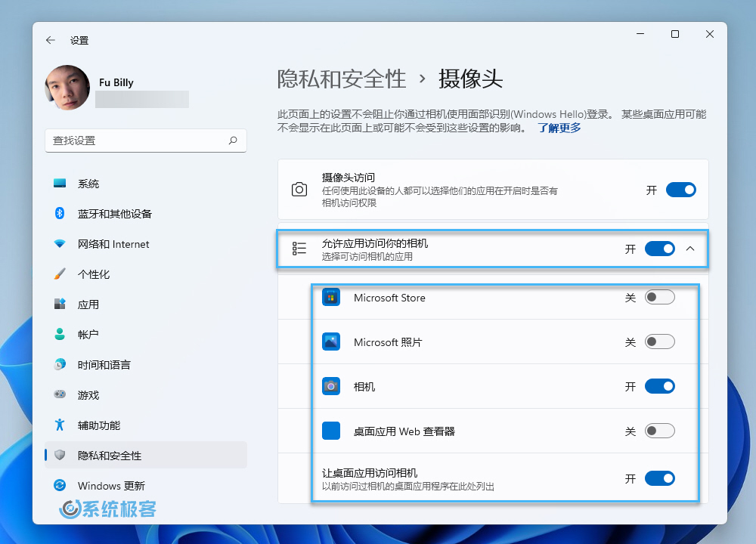
Task: Click the 让桌面应用访问相机 label
Action: (370, 473)
